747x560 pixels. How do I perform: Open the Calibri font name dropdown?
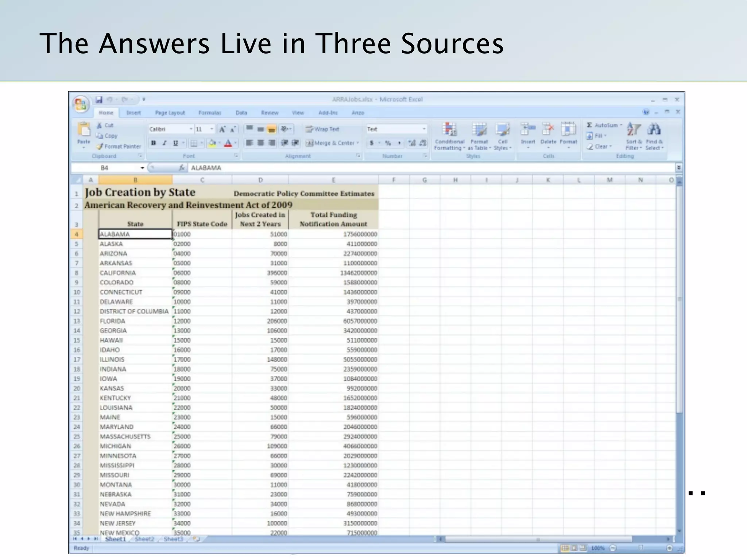pyautogui.click(x=191, y=129)
